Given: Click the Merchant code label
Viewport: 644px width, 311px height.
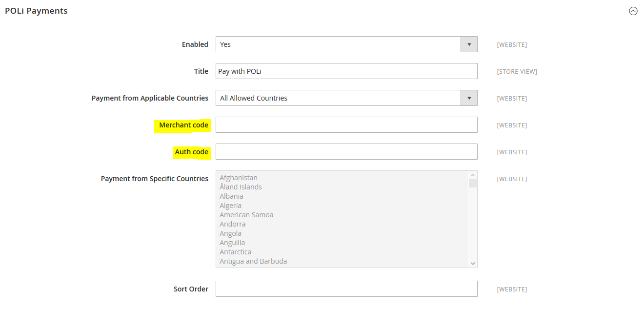Looking at the screenshot, I should 183,125.
